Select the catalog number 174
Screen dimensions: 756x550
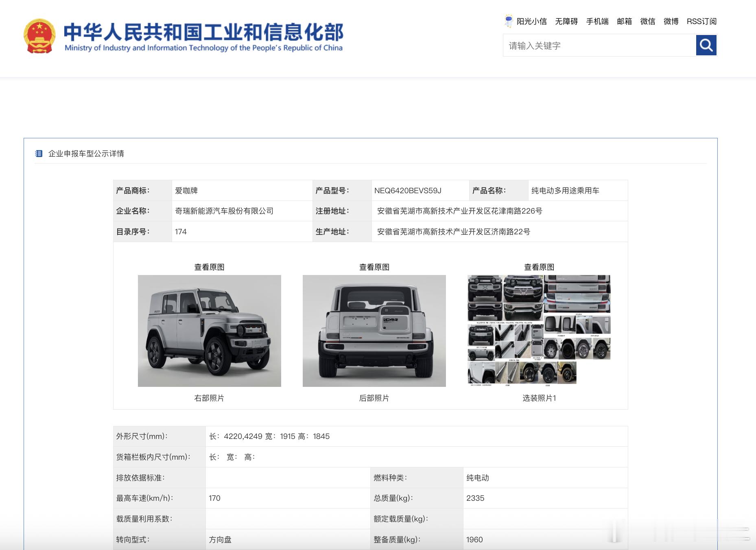181,231
